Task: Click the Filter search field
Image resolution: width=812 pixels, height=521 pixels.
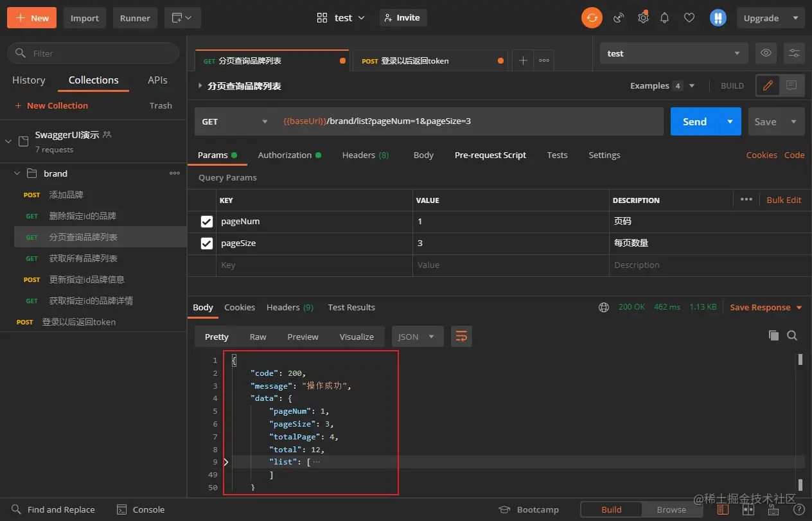Action: point(93,53)
